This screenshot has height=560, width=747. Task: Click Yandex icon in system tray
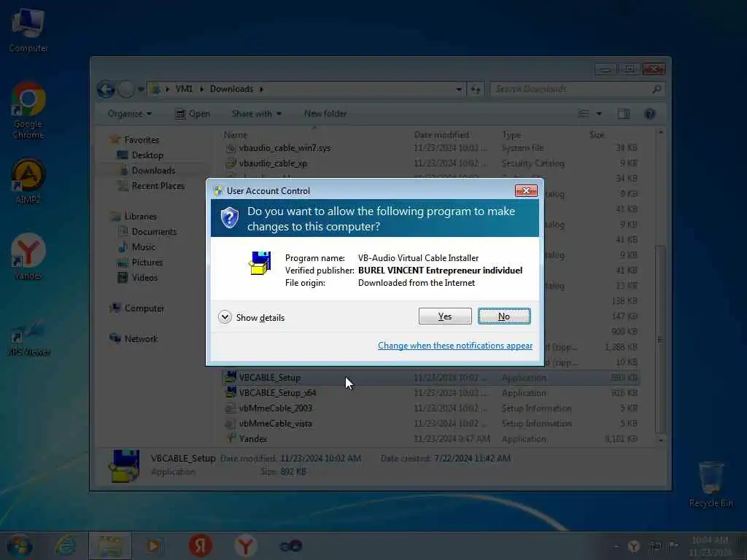click(x=634, y=546)
